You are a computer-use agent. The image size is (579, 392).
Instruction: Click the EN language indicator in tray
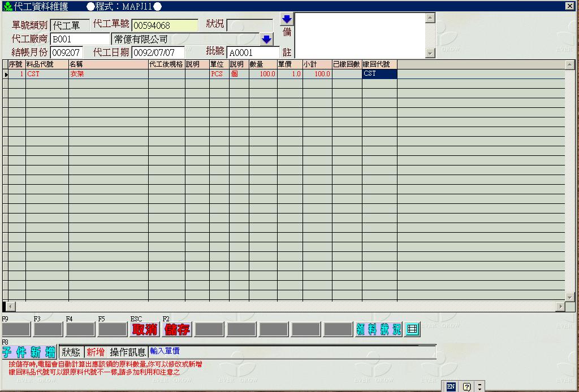pos(451,386)
